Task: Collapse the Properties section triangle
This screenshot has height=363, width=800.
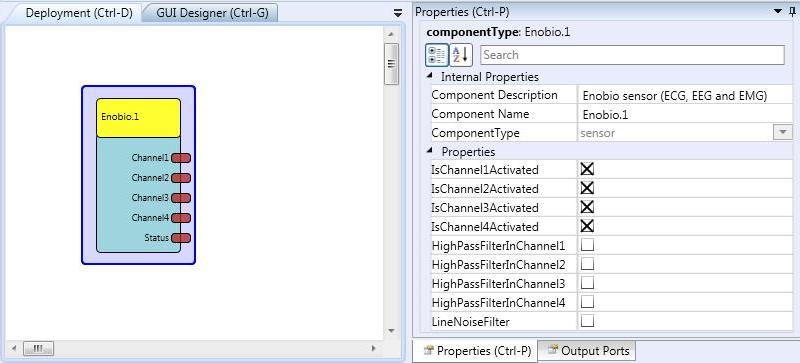Action: coord(430,151)
